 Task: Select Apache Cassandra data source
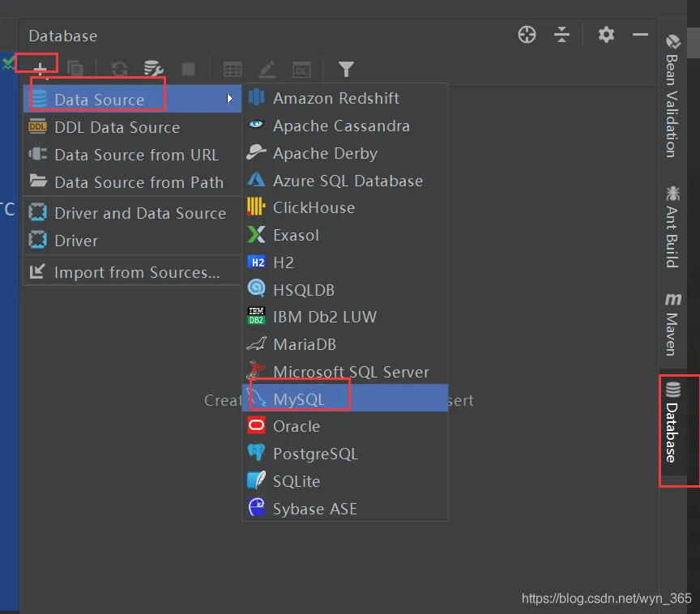(345, 126)
